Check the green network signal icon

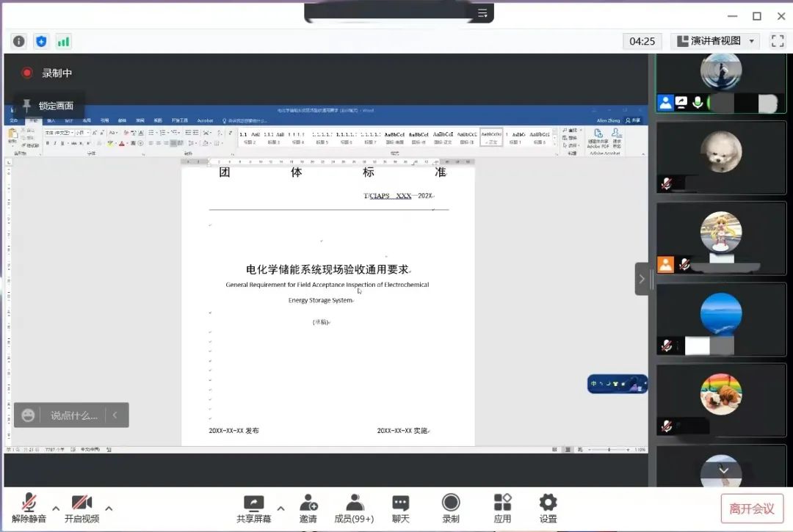click(63, 41)
